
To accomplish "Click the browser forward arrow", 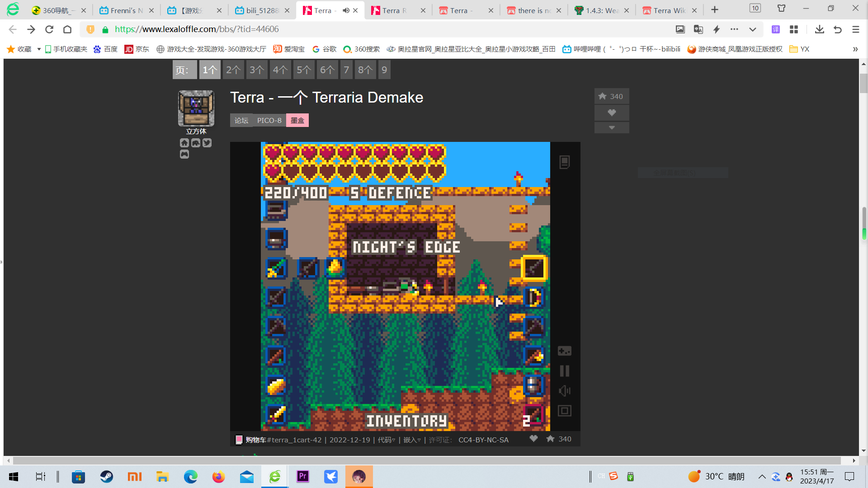I will [31, 29].
